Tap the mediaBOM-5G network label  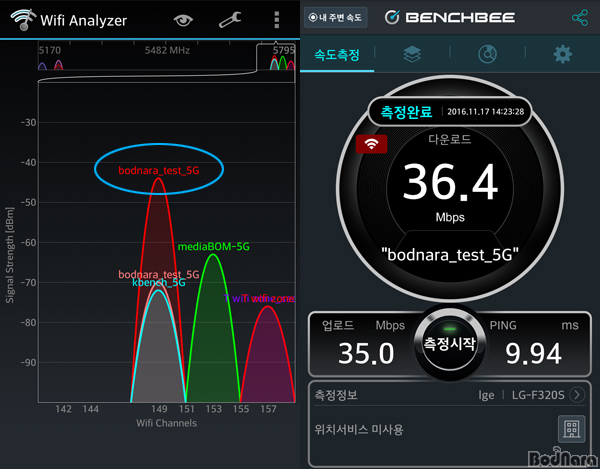pyautogui.click(x=214, y=247)
